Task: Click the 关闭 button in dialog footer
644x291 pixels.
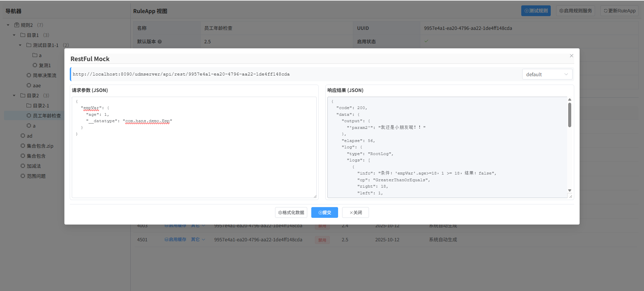Action: [x=356, y=212]
